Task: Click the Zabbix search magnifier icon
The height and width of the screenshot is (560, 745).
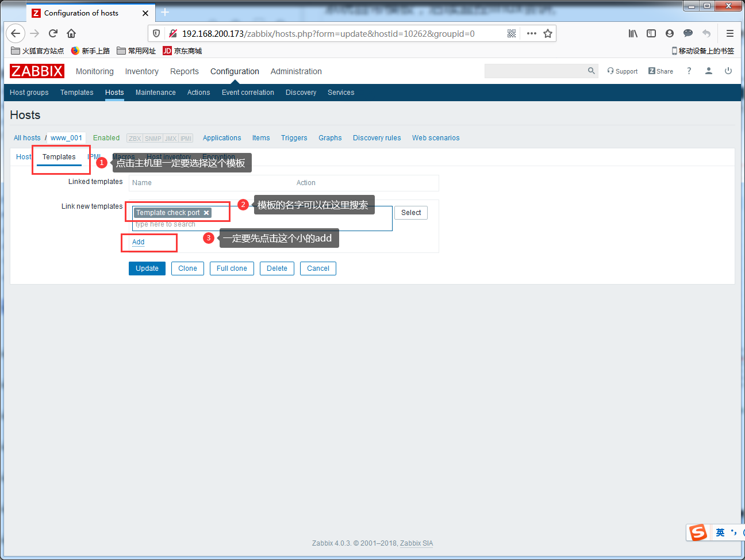Action: coord(592,71)
